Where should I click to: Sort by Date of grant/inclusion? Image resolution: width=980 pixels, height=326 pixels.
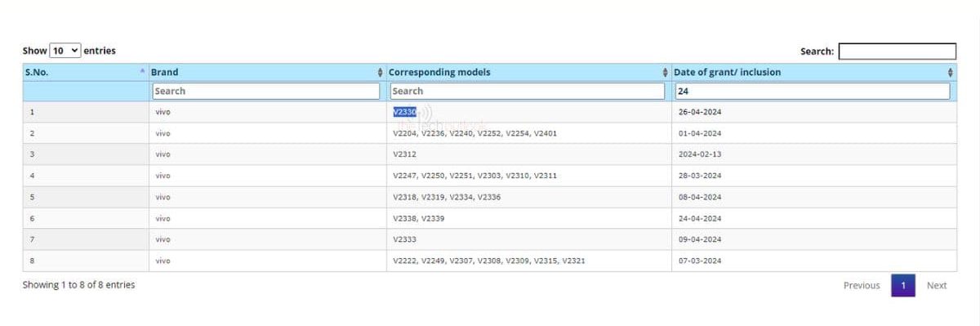(x=951, y=72)
